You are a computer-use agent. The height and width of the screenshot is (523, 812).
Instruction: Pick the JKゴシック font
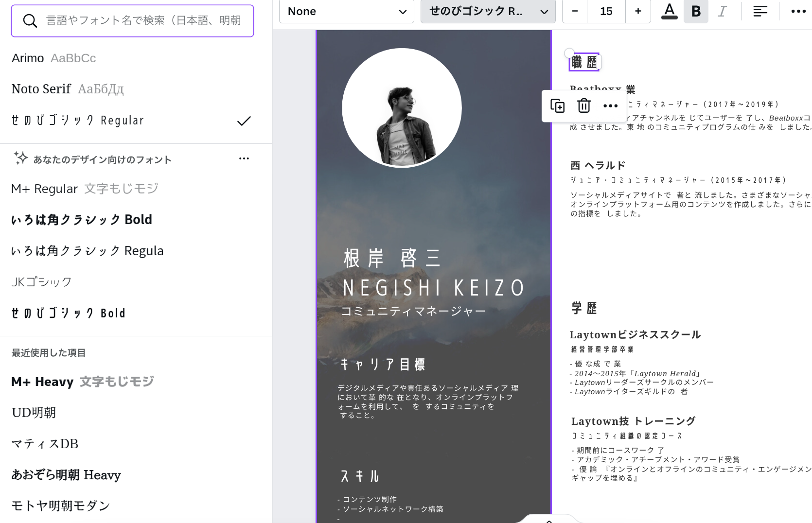[42, 282]
